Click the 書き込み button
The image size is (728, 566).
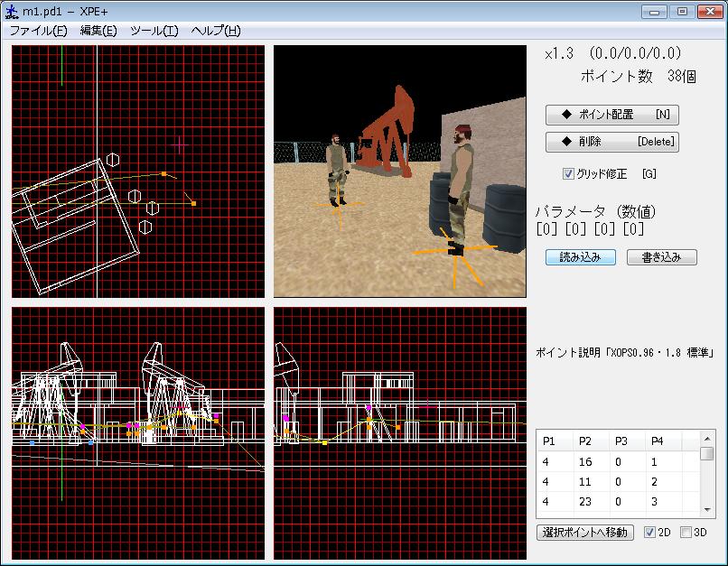pos(661,257)
